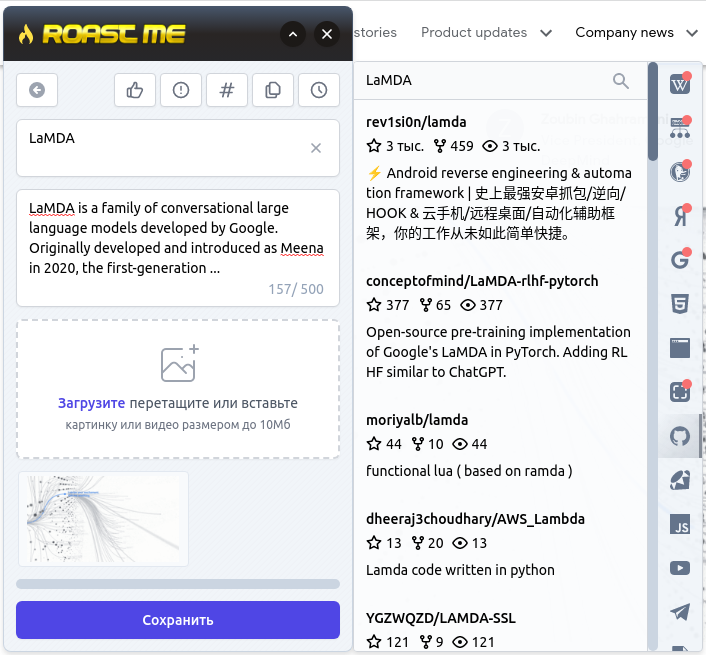Click the 'Lamda code written in python' description
This screenshot has height=655, width=706.
pos(460,570)
